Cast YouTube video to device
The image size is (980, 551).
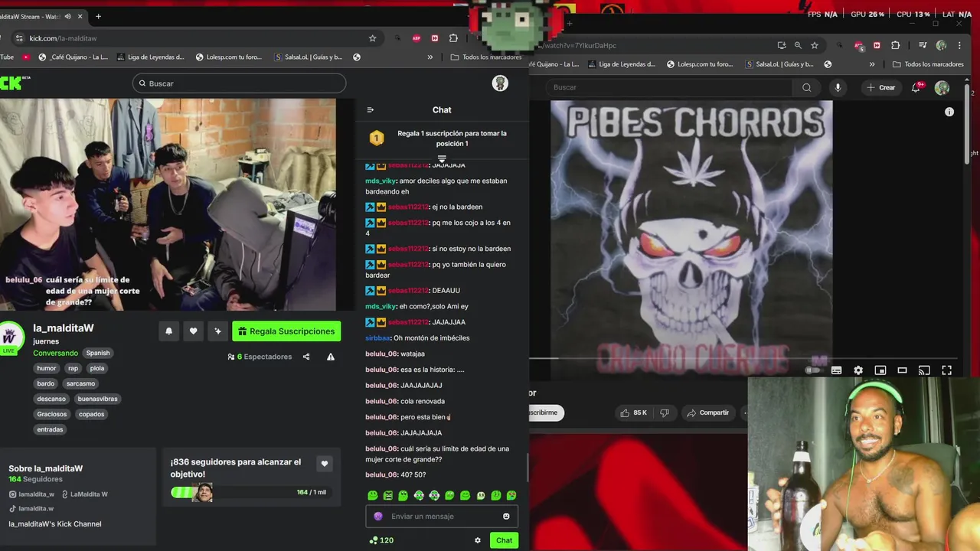pyautogui.click(x=924, y=370)
